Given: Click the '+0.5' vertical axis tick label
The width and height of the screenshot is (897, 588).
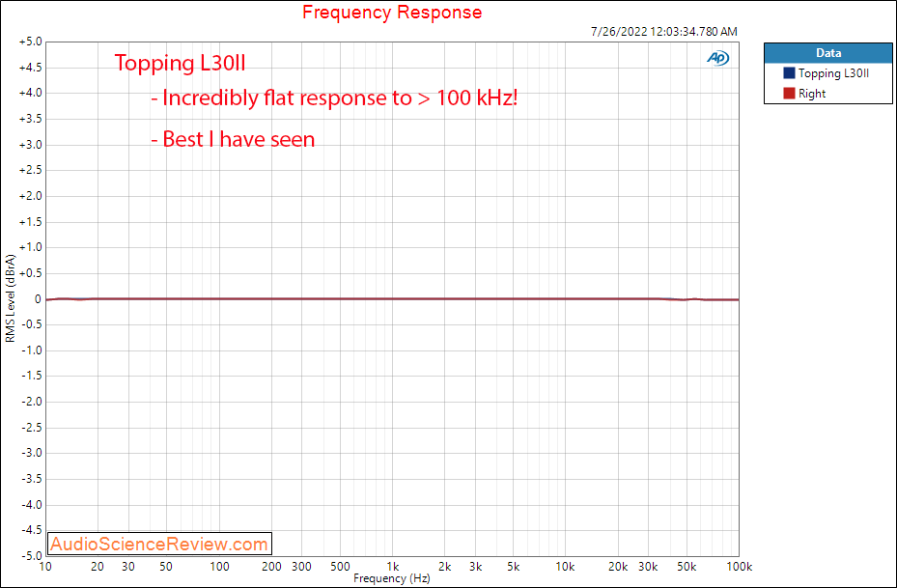Looking at the screenshot, I should point(30,273).
